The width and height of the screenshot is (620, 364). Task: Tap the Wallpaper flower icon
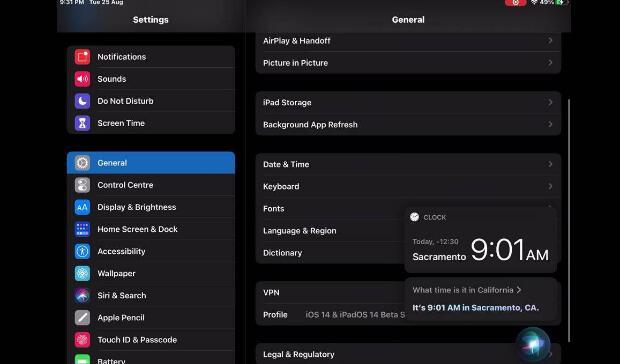pos(82,273)
